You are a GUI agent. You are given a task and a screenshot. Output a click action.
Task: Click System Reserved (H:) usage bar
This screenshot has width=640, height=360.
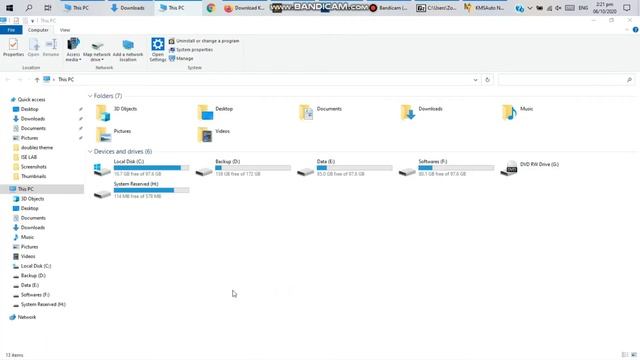click(x=151, y=190)
